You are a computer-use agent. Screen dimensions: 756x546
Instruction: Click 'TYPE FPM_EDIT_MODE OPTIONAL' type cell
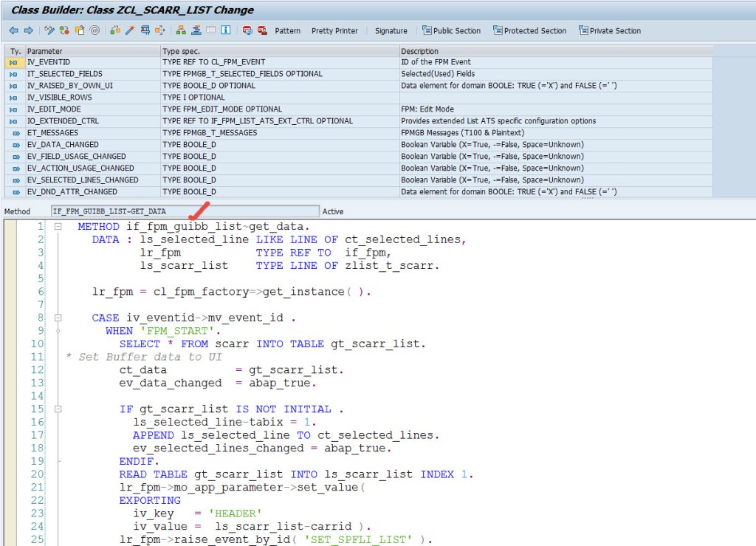280,109
